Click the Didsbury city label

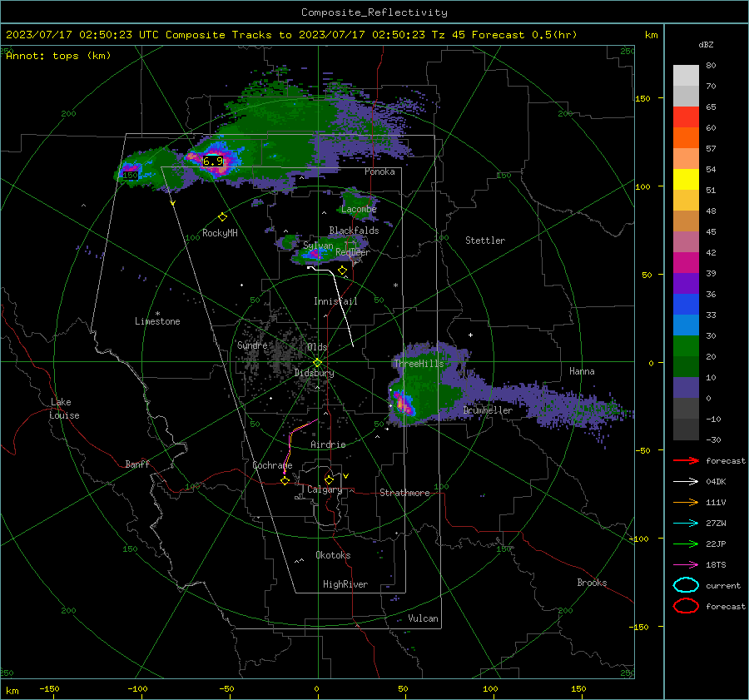314,373
